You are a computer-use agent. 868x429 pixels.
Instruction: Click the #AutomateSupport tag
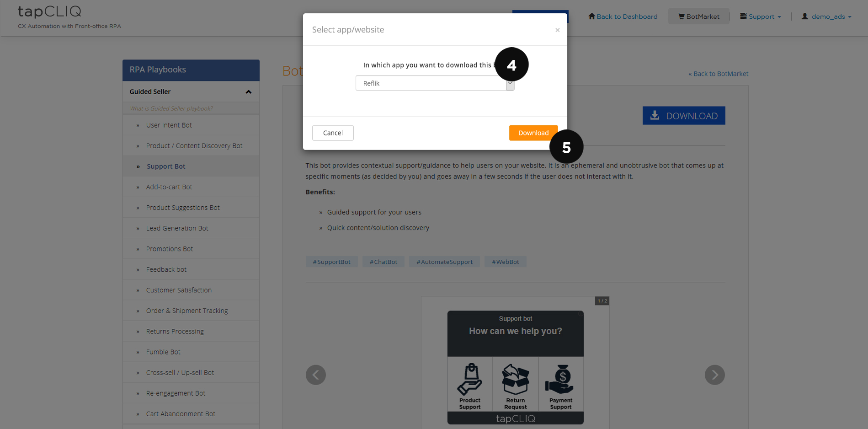tap(444, 262)
